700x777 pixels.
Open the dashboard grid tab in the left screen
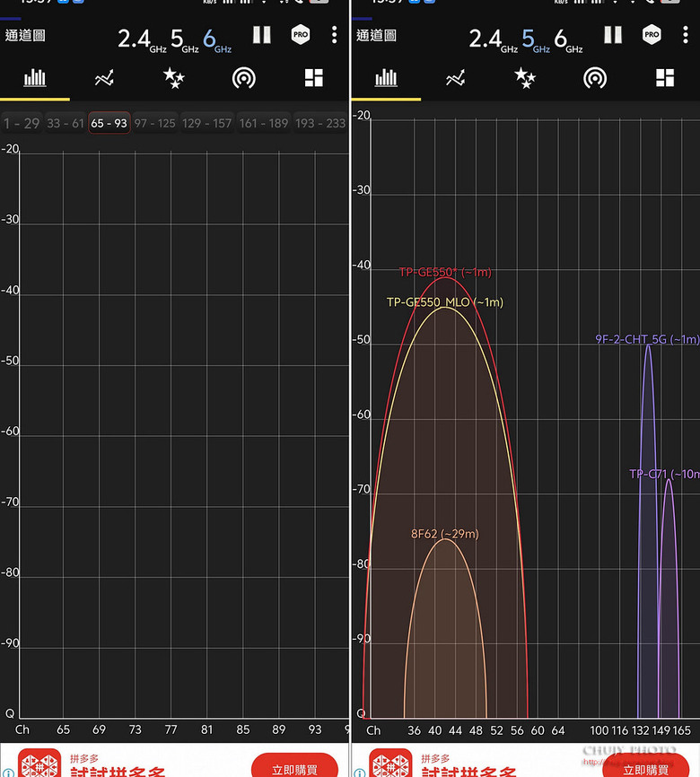(x=314, y=78)
